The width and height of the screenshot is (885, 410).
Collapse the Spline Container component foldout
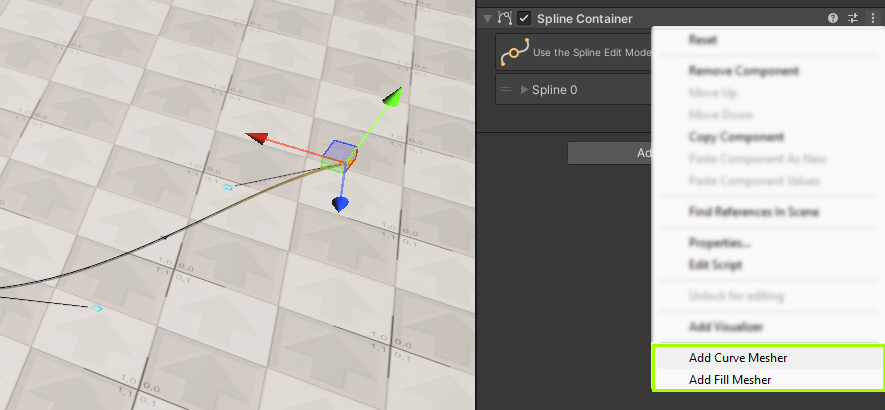tap(487, 18)
